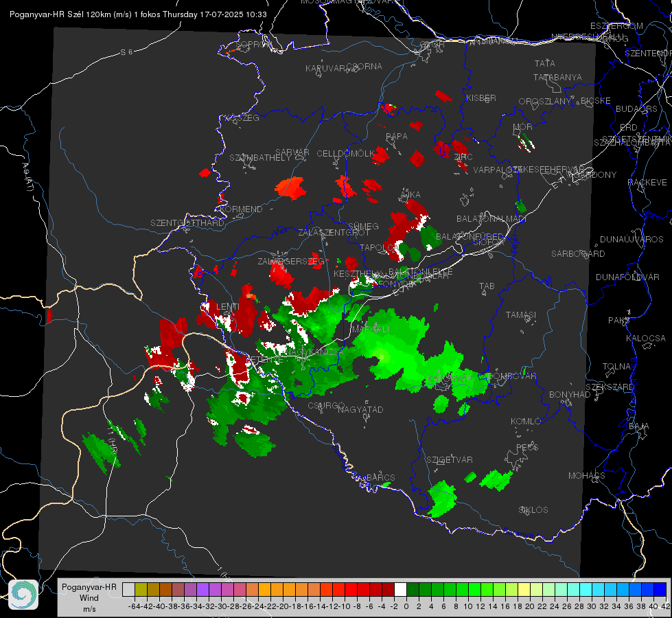
Task: Select the AJKA label
Action: tap(410, 195)
